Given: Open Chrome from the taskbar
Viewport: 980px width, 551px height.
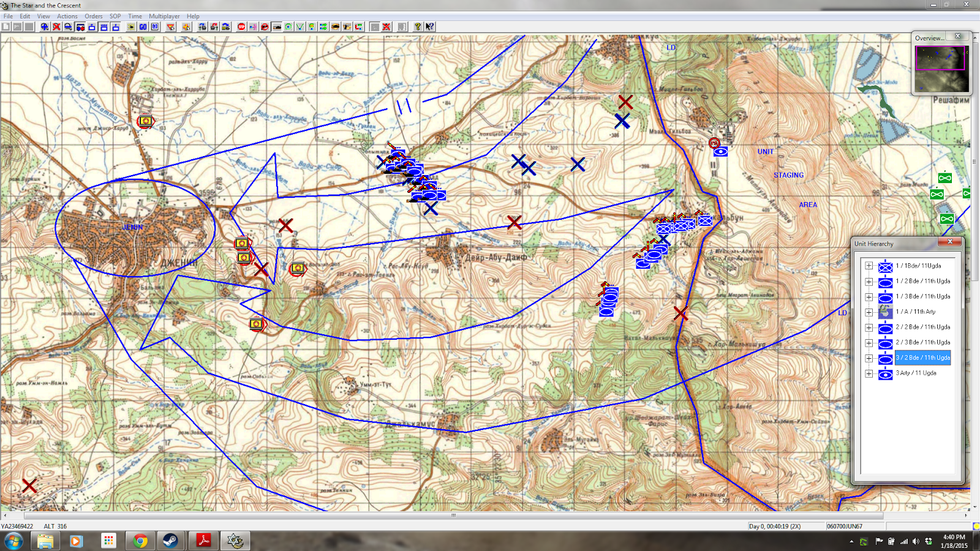Looking at the screenshot, I should pos(140,541).
